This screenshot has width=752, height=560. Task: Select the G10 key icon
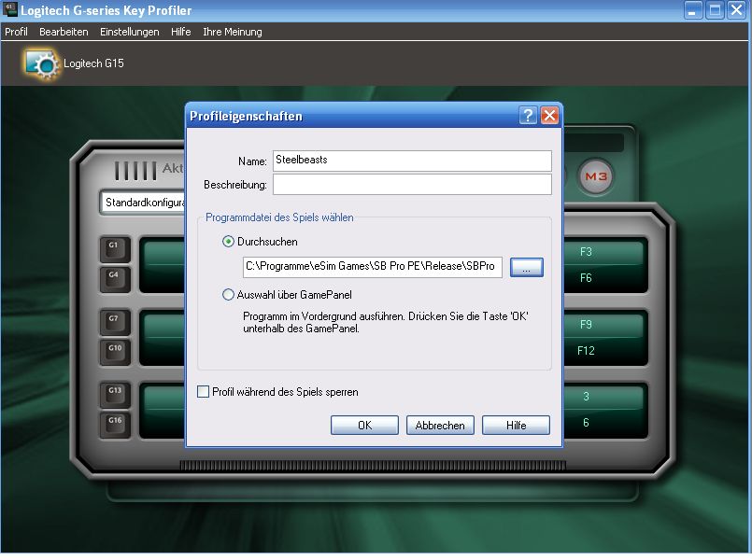(x=113, y=351)
